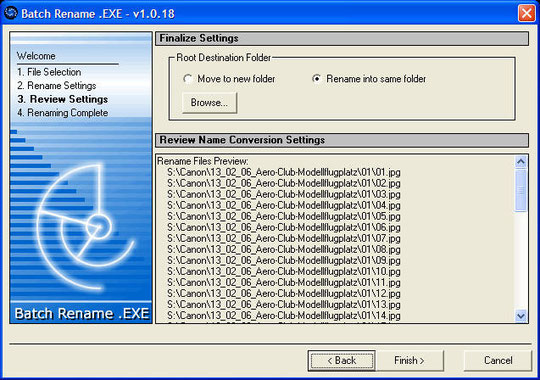Click preview row ending in 01\04.jpg
Image resolution: width=540 pixels, height=380 pixels.
(284, 205)
